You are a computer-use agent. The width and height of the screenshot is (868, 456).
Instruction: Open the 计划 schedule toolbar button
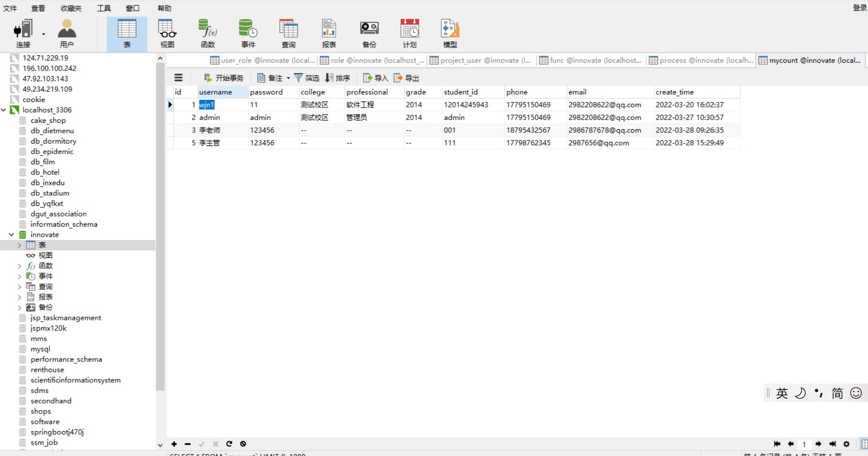click(410, 34)
